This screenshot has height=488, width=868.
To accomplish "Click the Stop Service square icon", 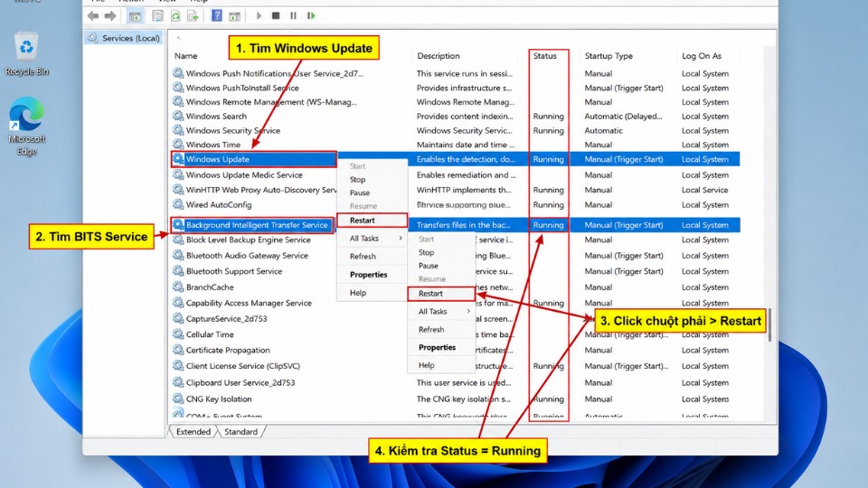I will [x=276, y=16].
